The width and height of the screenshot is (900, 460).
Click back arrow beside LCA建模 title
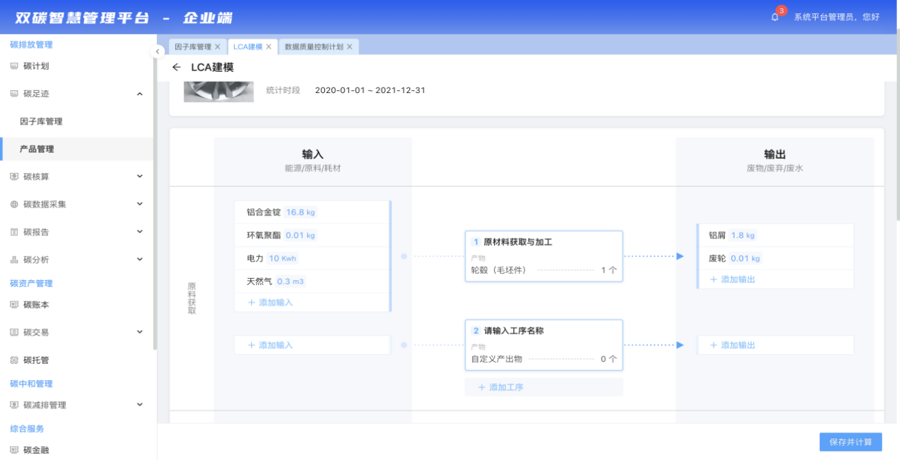tap(176, 68)
